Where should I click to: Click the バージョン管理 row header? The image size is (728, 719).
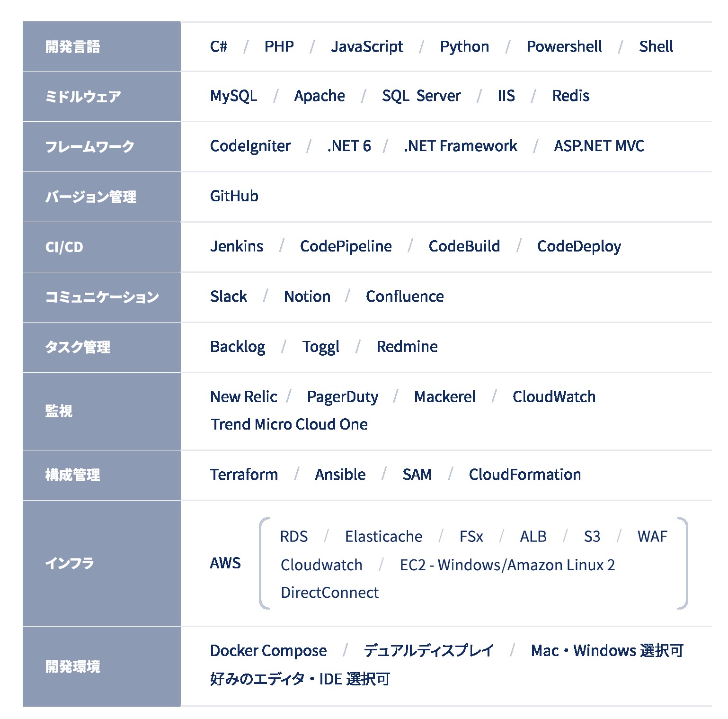[101, 197]
